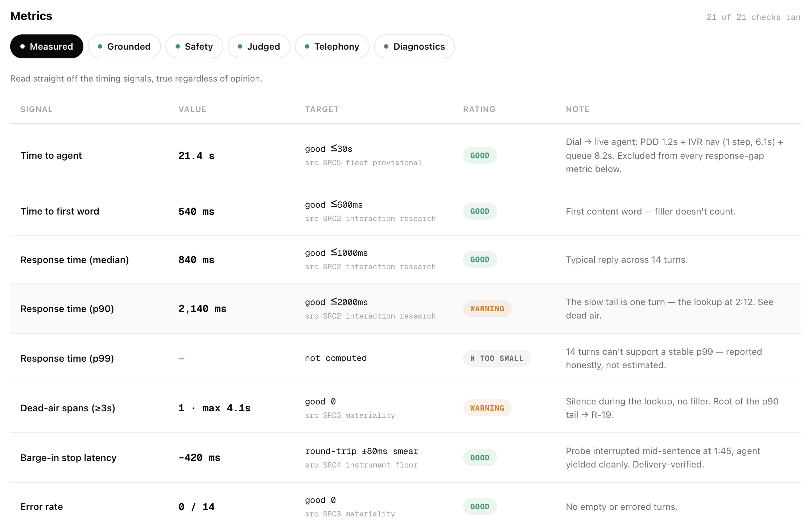808x532 pixels.
Task: Click the Metrics heading
Action: 31,16
